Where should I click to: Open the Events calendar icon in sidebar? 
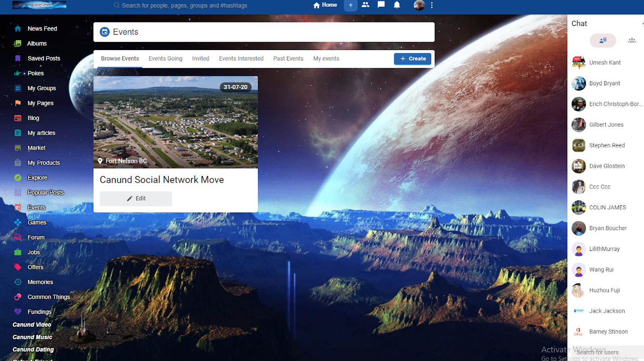[x=18, y=207]
